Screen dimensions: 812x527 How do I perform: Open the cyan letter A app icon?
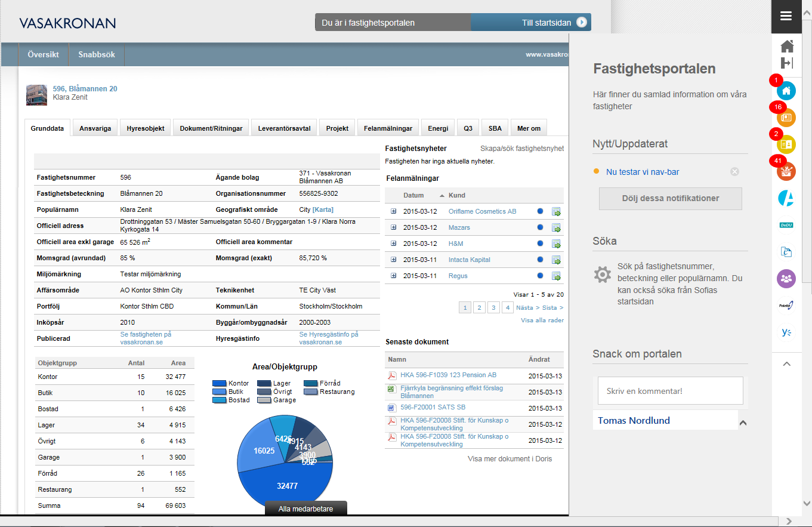pos(786,198)
